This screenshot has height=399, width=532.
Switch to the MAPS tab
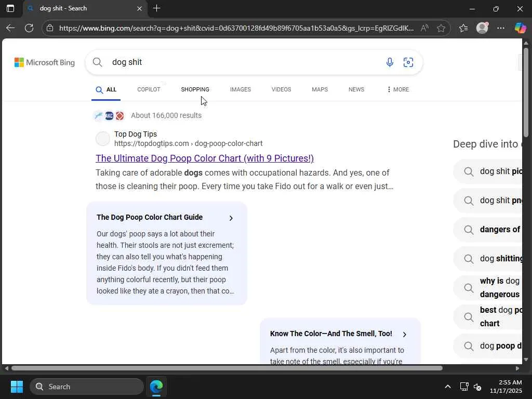[320, 89]
